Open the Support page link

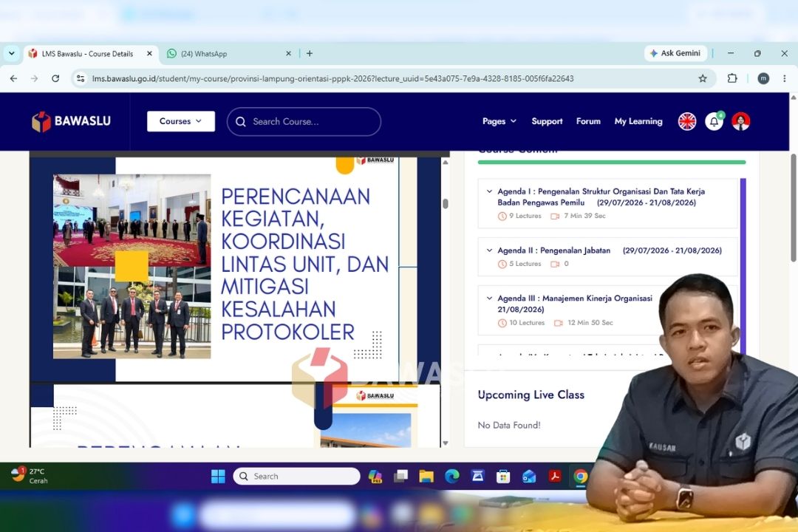click(x=547, y=121)
